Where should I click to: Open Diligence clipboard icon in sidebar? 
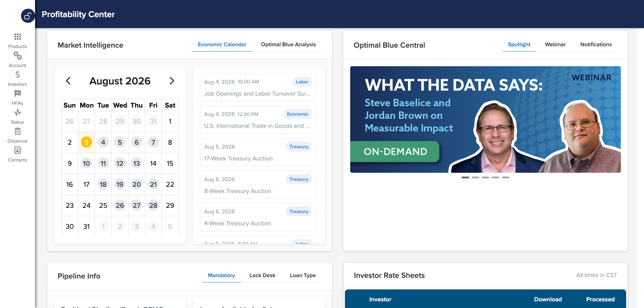pos(18,131)
